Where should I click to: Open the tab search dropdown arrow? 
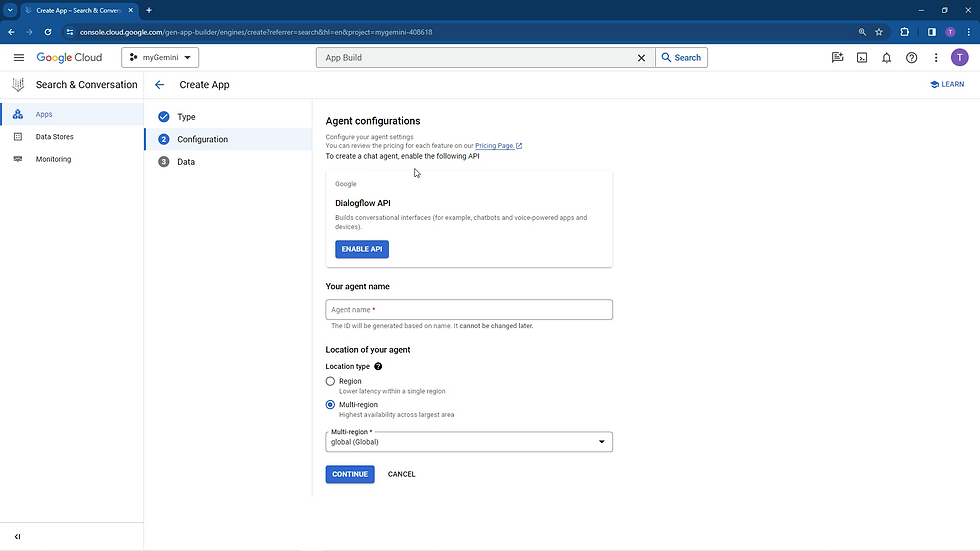[x=10, y=10]
